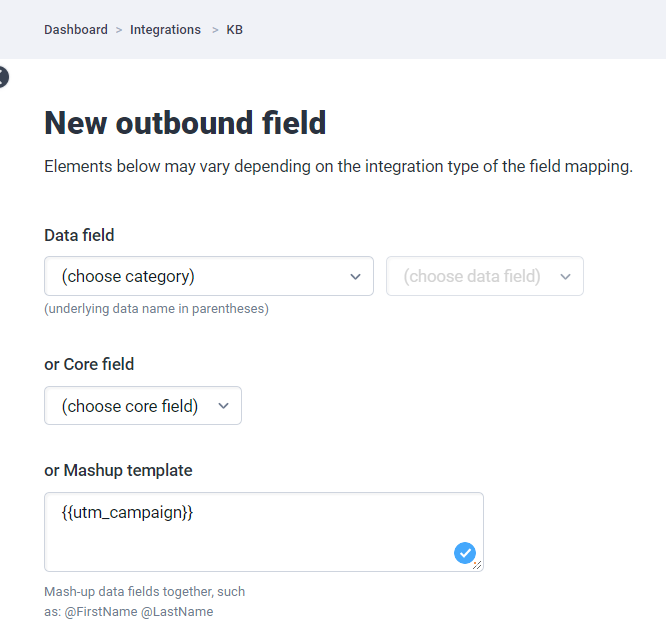Click the "Data field" label
The height and width of the screenshot is (632, 666).
point(79,236)
